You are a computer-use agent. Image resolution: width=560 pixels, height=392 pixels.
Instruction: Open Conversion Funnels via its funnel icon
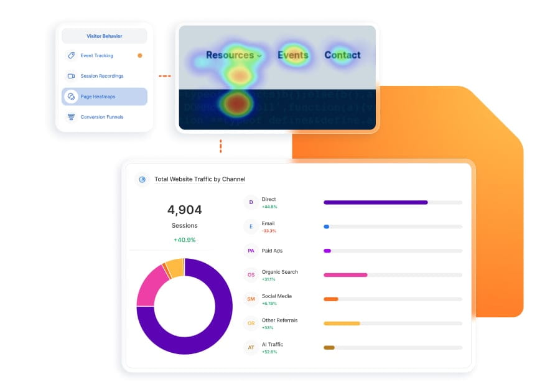[x=70, y=117]
